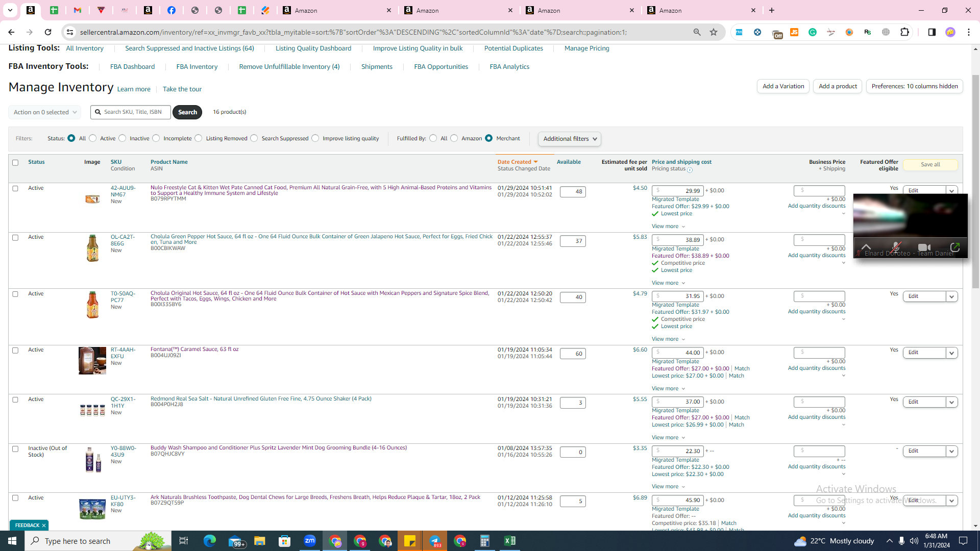Open the Gmail pinned tab
The height and width of the screenshot is (551, 980).
78,10
